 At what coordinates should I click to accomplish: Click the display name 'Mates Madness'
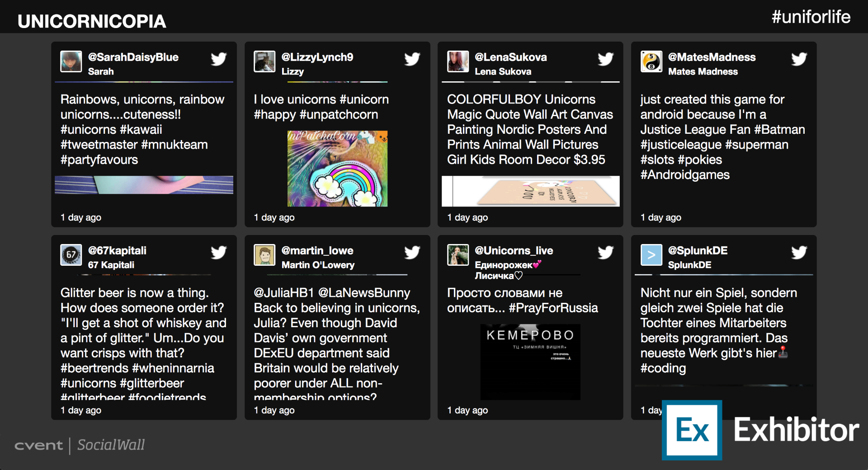pos(703,71)
